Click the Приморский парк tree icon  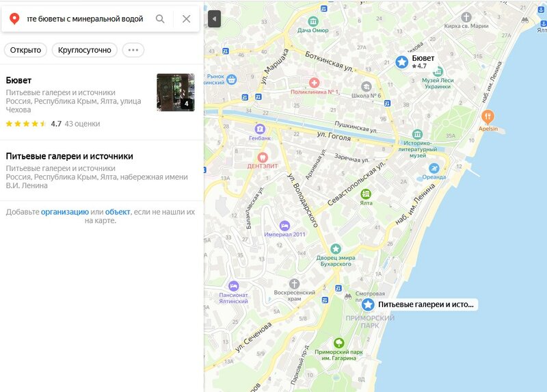coord(338,343)
